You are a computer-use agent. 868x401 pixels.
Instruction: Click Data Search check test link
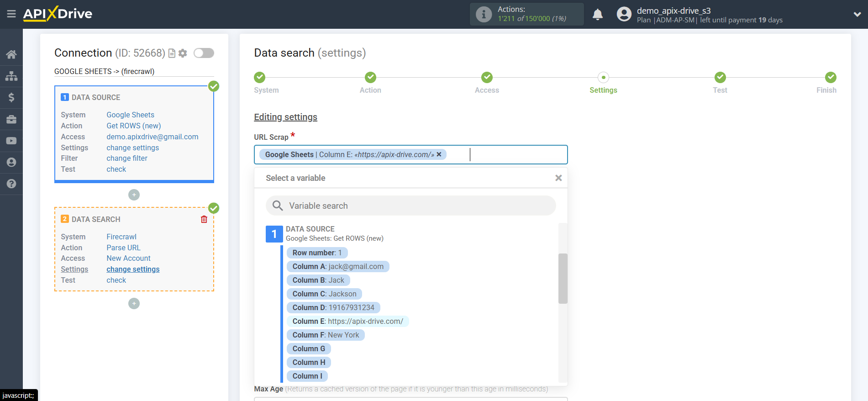[116, 280]
